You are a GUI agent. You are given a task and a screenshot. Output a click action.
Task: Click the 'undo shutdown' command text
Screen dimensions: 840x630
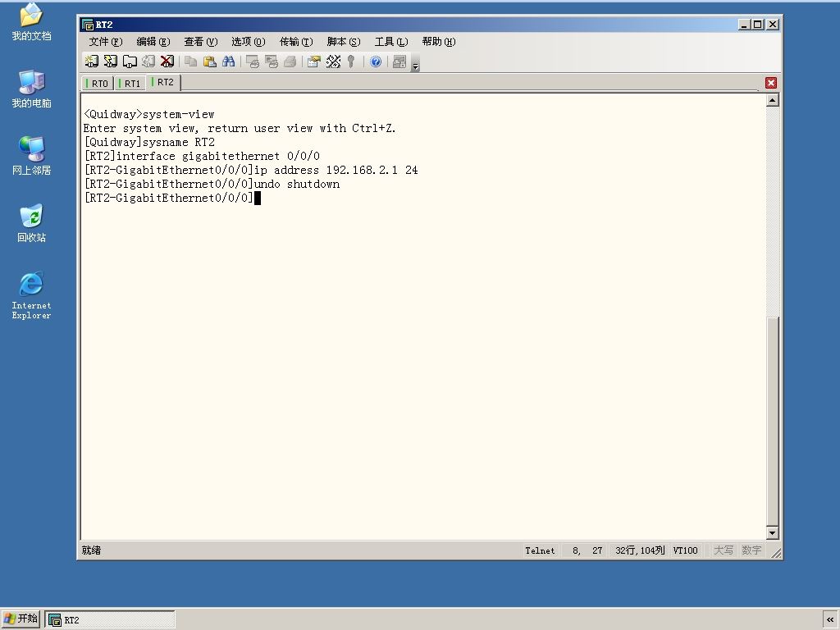tap(297, 185)
